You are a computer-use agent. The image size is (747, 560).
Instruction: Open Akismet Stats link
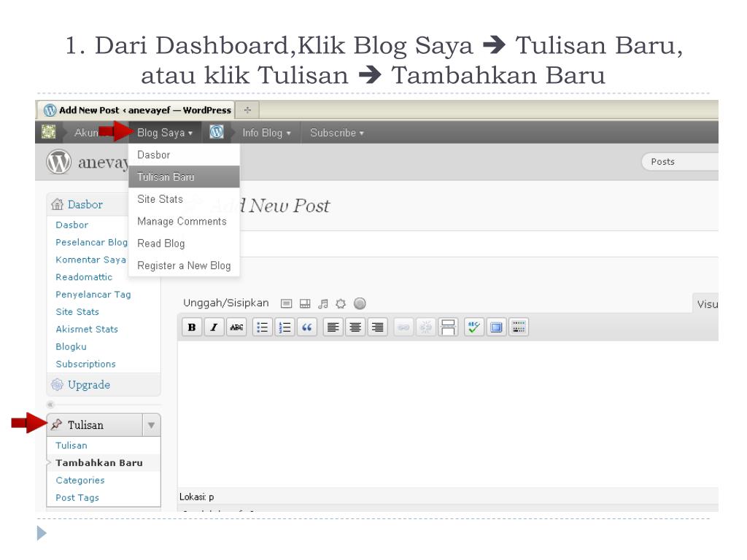(x=87, y=329)
